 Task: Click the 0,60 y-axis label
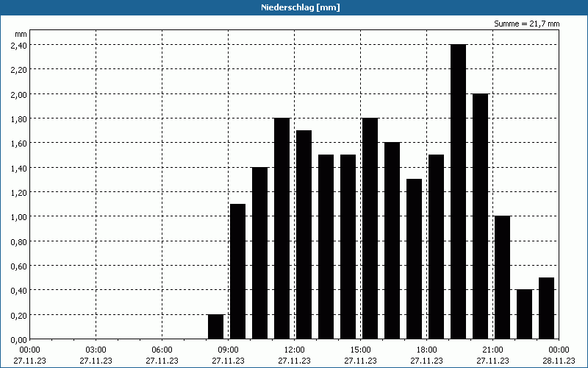pyautogui.click(x=18, y=266)
